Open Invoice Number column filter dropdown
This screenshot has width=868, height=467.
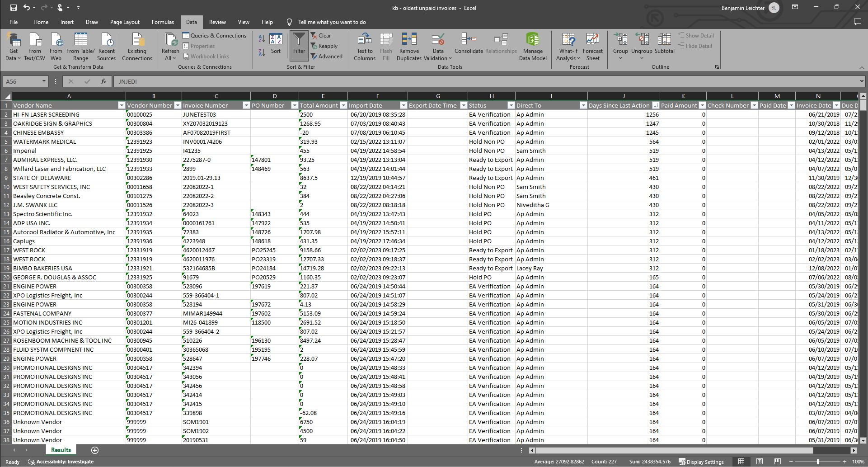(246, 105)
